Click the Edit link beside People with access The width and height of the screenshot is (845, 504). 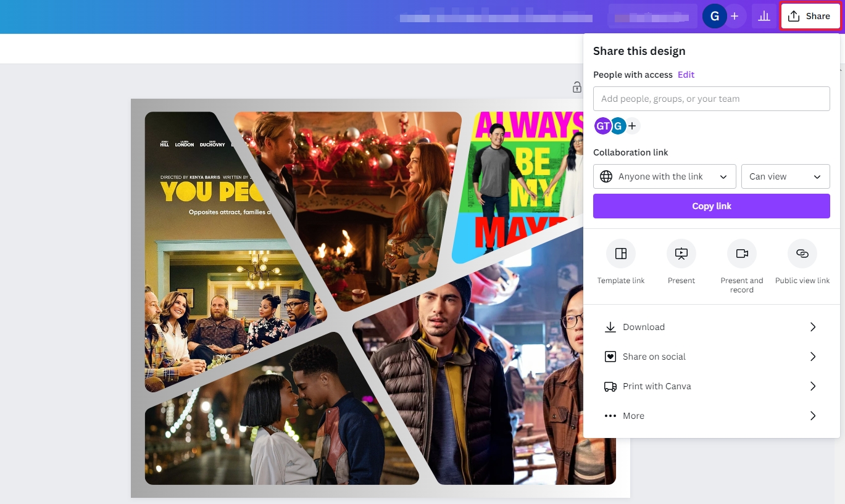pyautogui.click(x=686, y=75)
